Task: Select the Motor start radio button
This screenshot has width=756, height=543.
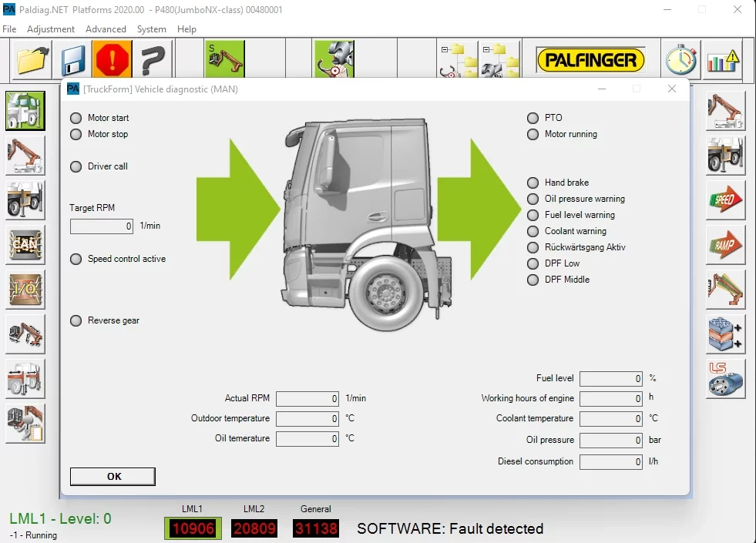Action: point(76,118)
